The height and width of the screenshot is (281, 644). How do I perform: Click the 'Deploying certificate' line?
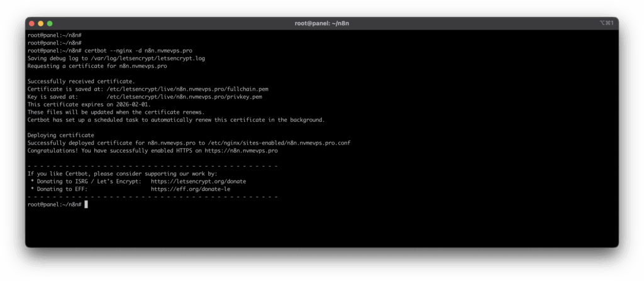pyautogui.click(x=60, y=135)
